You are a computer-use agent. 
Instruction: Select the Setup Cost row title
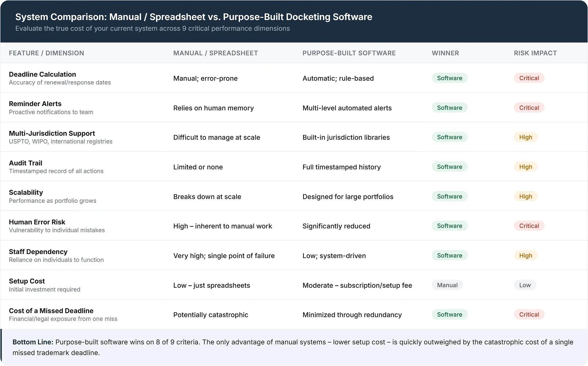[27, 281]
